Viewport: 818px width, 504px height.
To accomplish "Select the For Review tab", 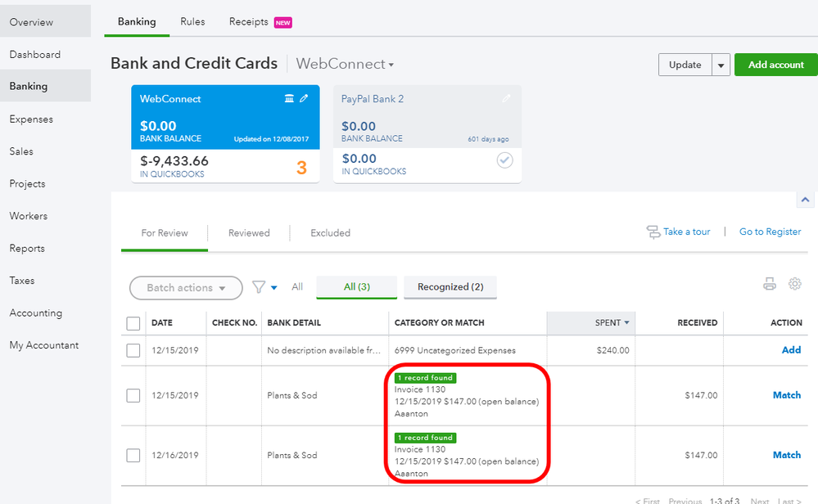I will 165,233.
